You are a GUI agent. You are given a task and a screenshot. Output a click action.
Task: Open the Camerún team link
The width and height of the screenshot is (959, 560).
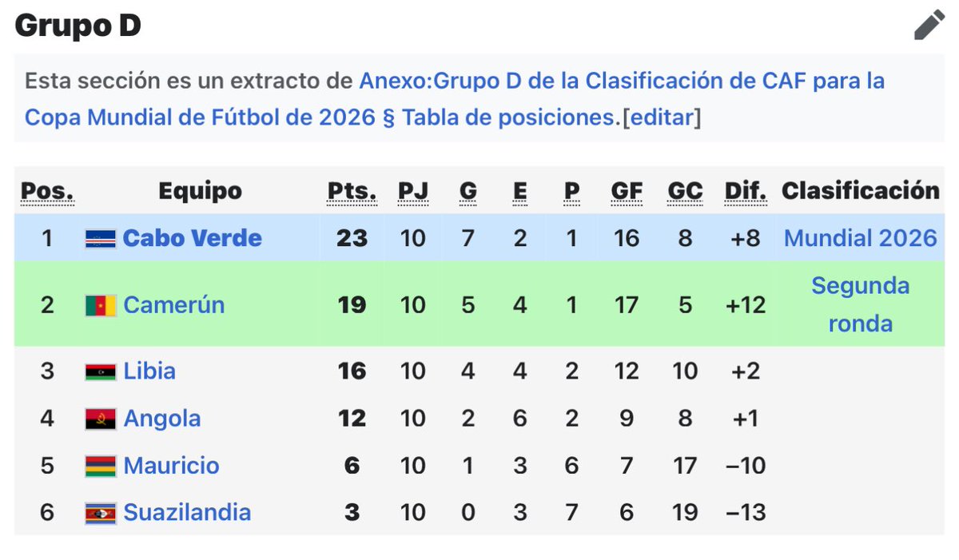[173, 304]
